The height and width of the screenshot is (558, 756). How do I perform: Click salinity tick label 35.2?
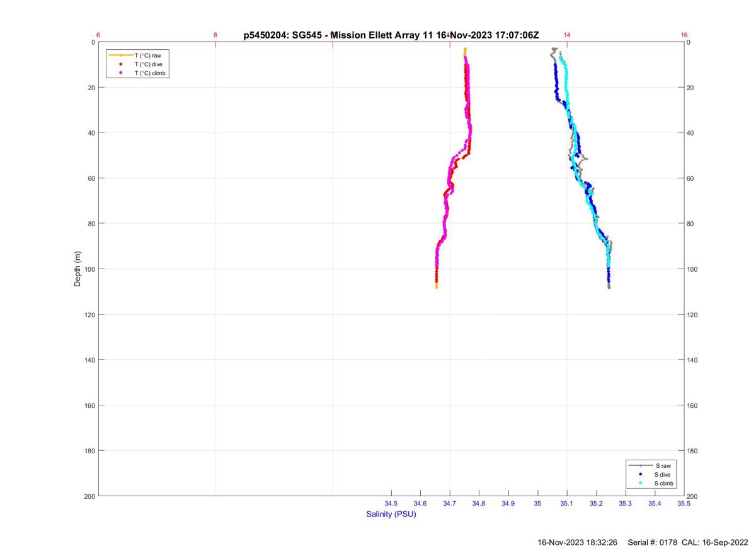596,504
